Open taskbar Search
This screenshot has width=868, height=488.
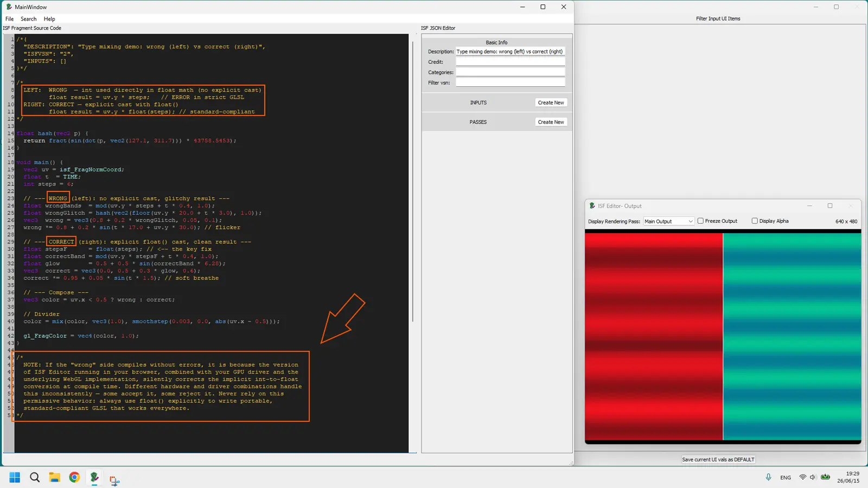tap(35, 477)
